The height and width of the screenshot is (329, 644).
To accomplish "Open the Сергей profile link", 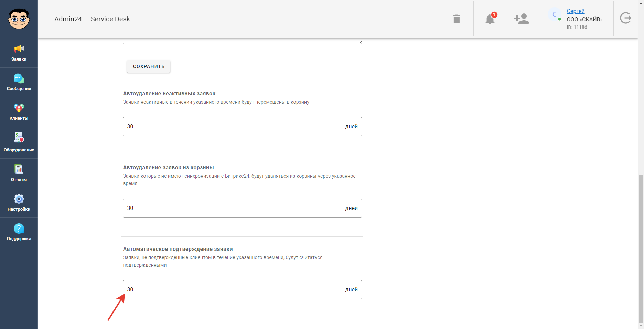I will [576, 11].
